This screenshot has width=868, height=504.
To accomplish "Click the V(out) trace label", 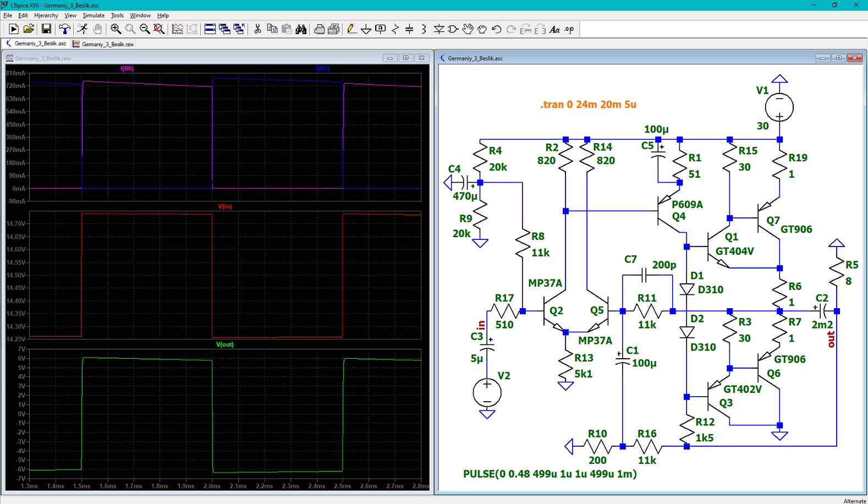I will coord(224,344).
